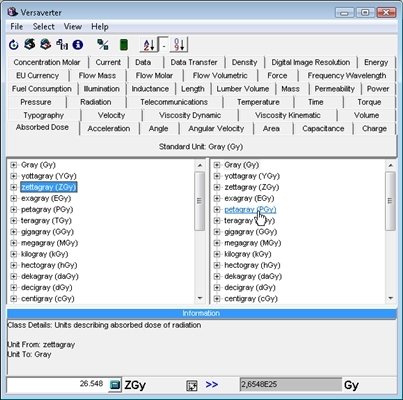Switch to the Length tab
Viewport: 403px width, 400px height.
pyautogui.click(x=193, y=89)
